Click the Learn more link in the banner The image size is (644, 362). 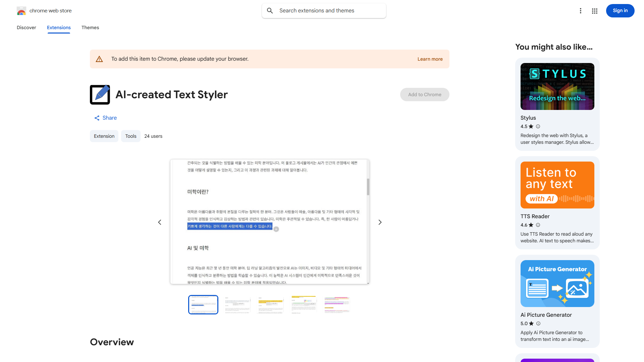pos(430,59)
